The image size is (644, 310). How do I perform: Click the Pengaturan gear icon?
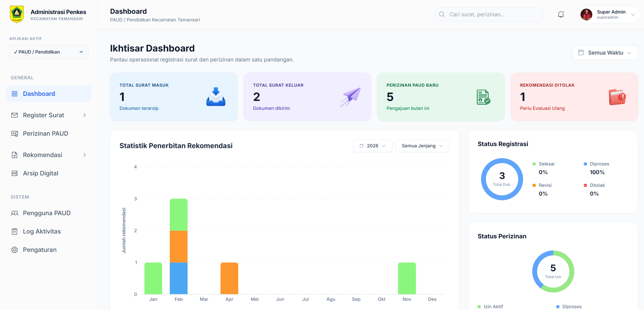[15, 250]
